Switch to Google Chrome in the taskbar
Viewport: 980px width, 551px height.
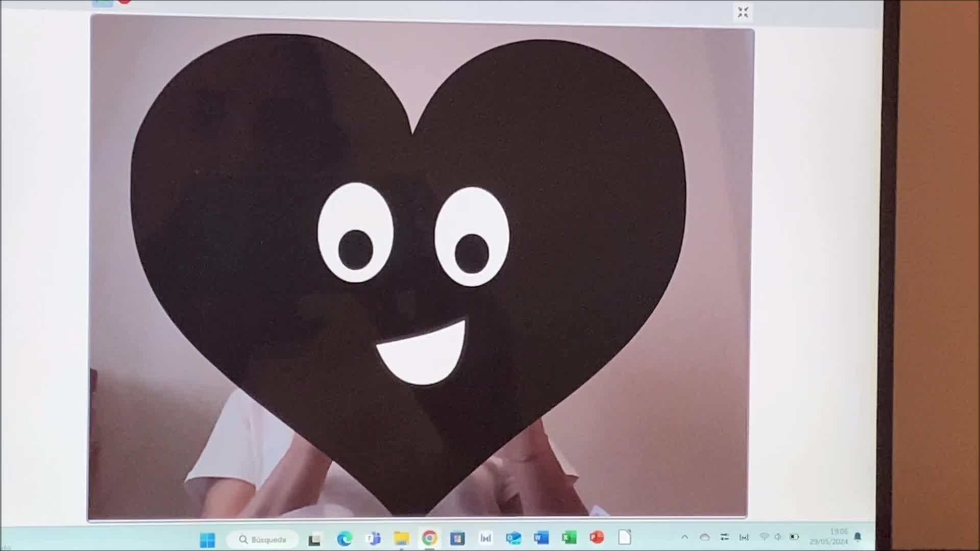(x=429, y=538)
